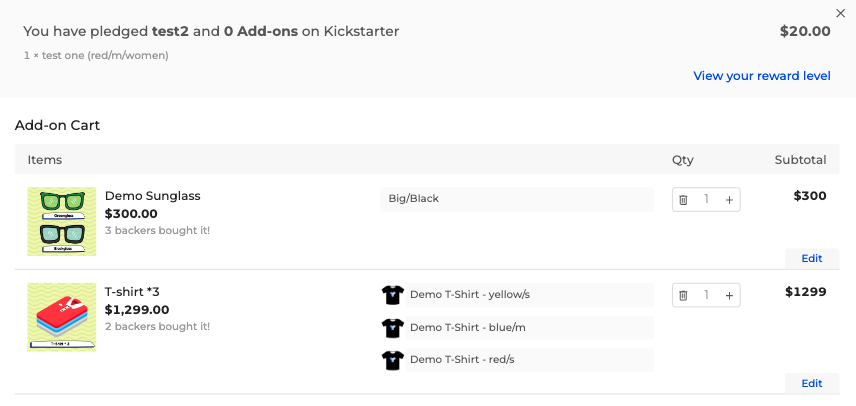The height and width of the screenshot is (406, 856).
Task: Select the Demo T-Shirt - blue/m option
Action: (529, 328)
